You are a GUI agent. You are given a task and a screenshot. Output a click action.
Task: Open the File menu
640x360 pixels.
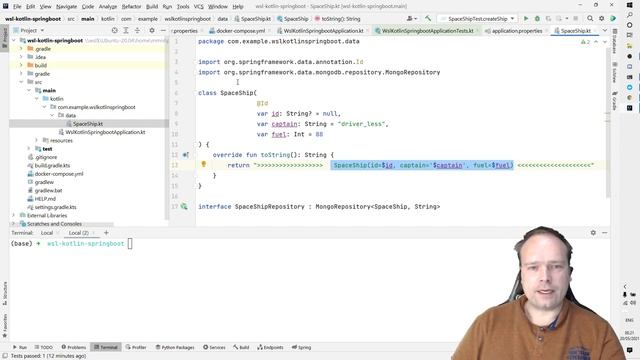click(x=17, y=7)
